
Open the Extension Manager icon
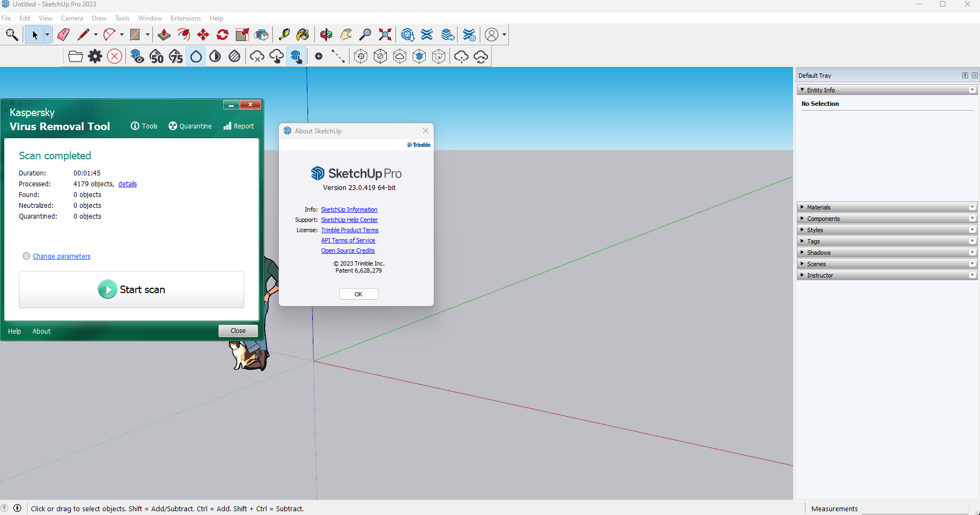469,35
